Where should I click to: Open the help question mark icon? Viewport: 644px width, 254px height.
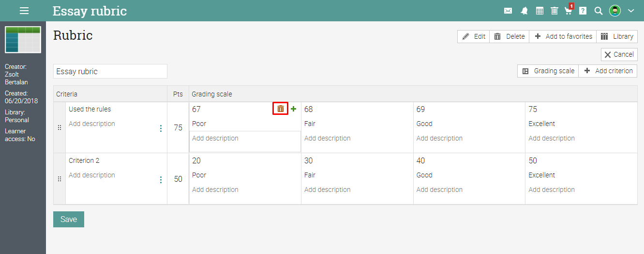click(x=583, y=11)
